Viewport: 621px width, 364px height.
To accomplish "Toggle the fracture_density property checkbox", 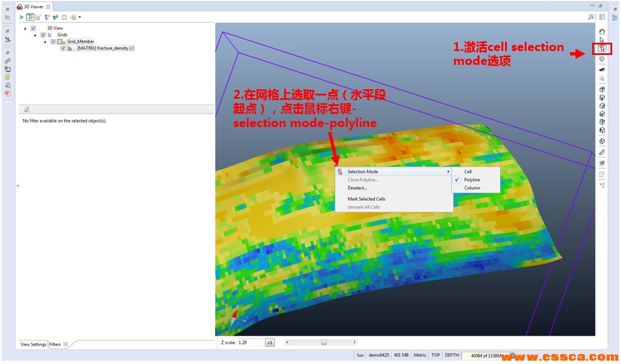I will 63,48.
